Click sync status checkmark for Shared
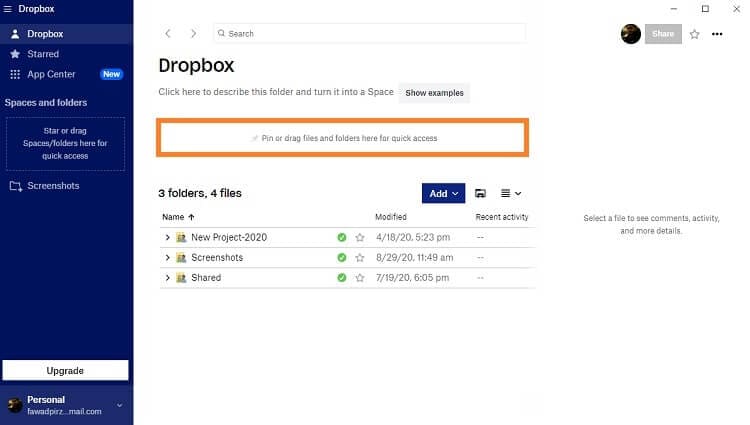This screenshot has height=425, width=750. point(342,277)
